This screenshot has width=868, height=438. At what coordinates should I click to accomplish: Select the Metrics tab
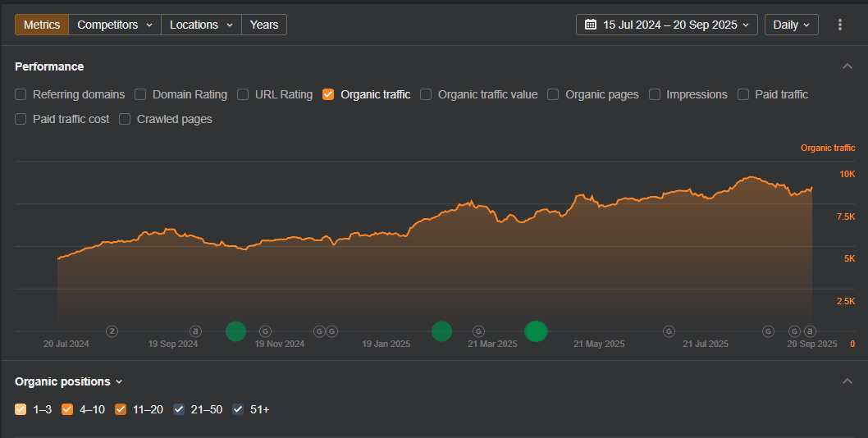(42, 25)
